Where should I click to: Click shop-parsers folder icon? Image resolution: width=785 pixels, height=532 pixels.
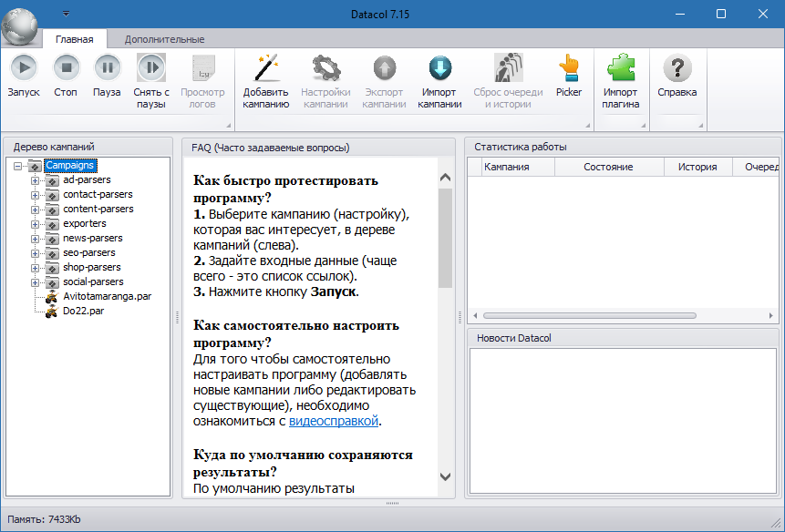coord(52,267)
